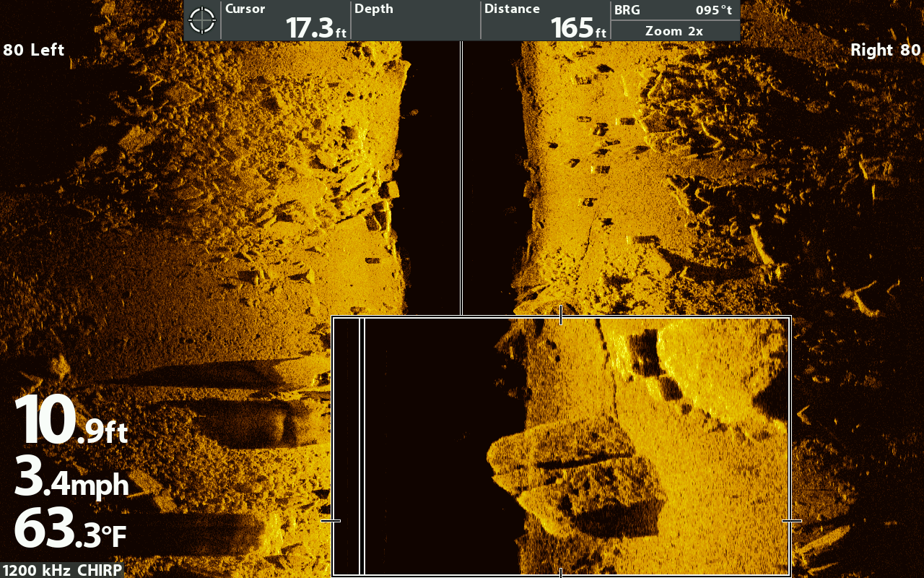The height and width of the screenshot is (578, 924).
Task: Select the 3.4mph boat speed reading
Action: [71, 477]
